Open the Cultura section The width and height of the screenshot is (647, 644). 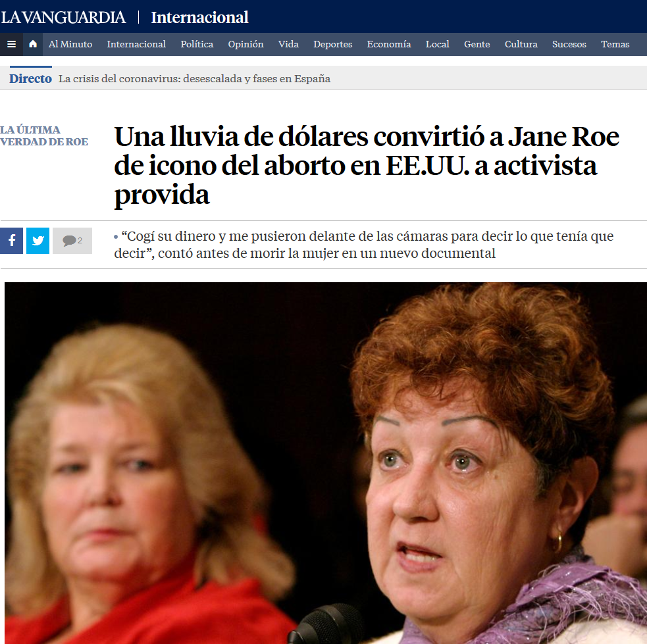point(521,44)
